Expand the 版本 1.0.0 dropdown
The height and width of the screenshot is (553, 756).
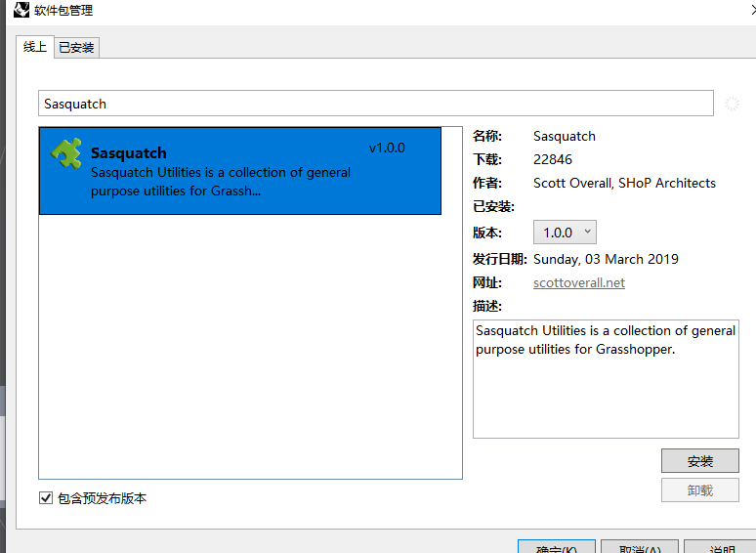pos(565,233)
